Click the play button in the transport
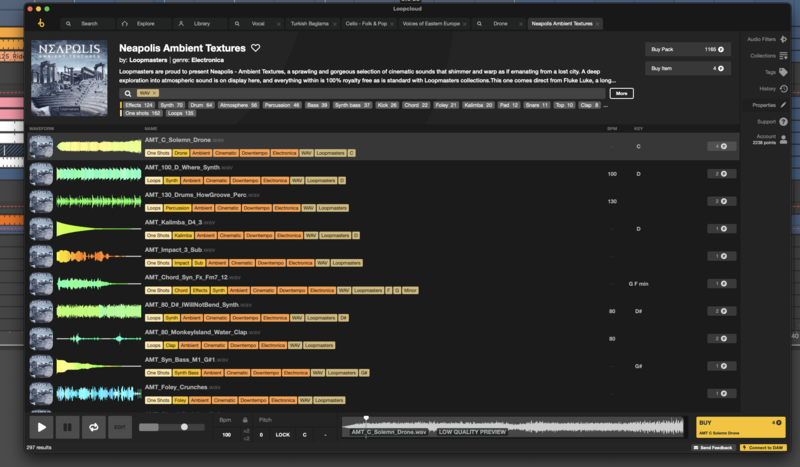Viewport: 800px width, 467px height. coord(41,427)
